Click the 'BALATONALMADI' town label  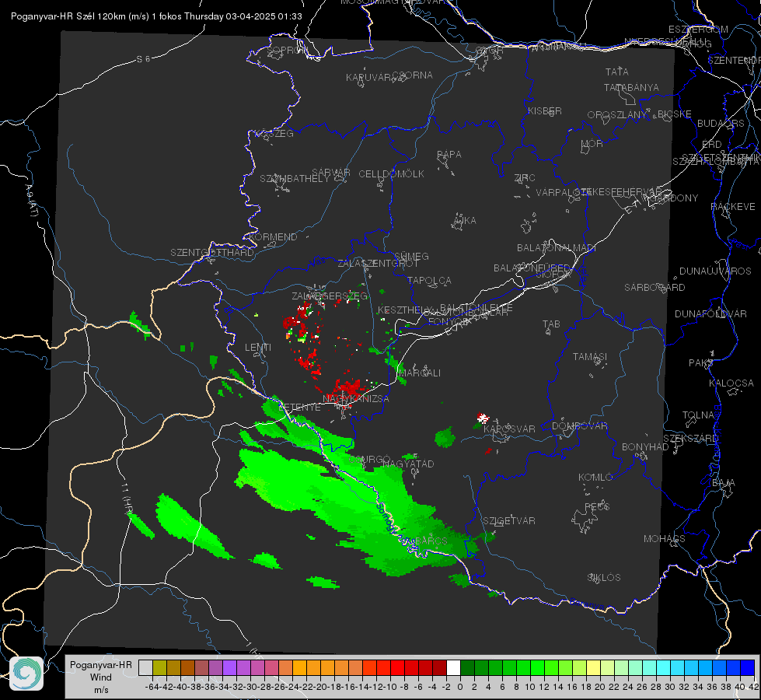pos(557,247)
